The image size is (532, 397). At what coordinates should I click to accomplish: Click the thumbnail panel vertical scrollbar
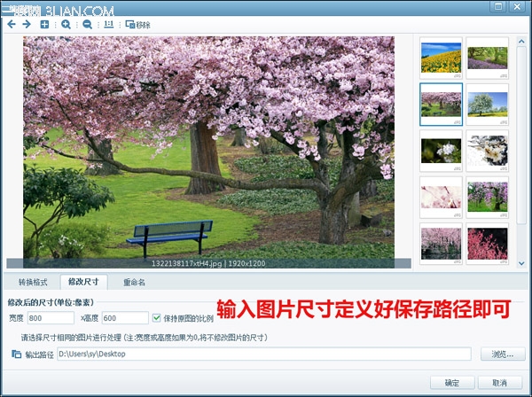click(521, 135)
